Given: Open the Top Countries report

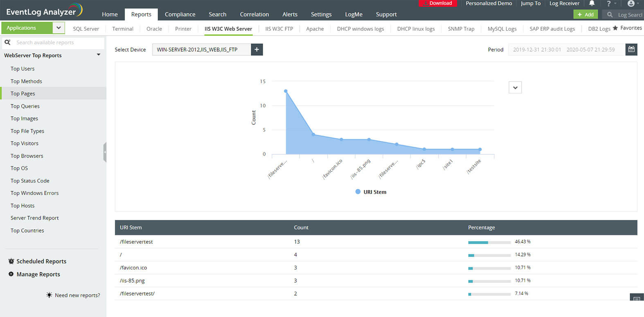Looking at the screenshot, I should 27,231.
